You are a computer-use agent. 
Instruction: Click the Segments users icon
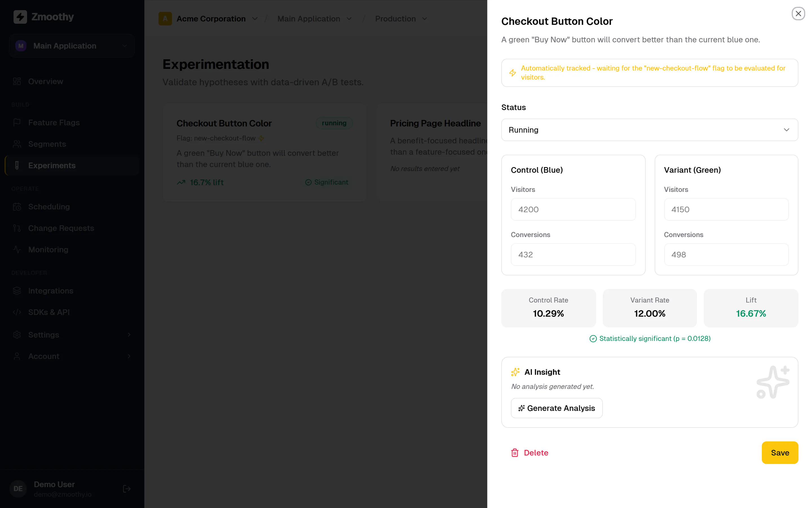tap(17, 144)
